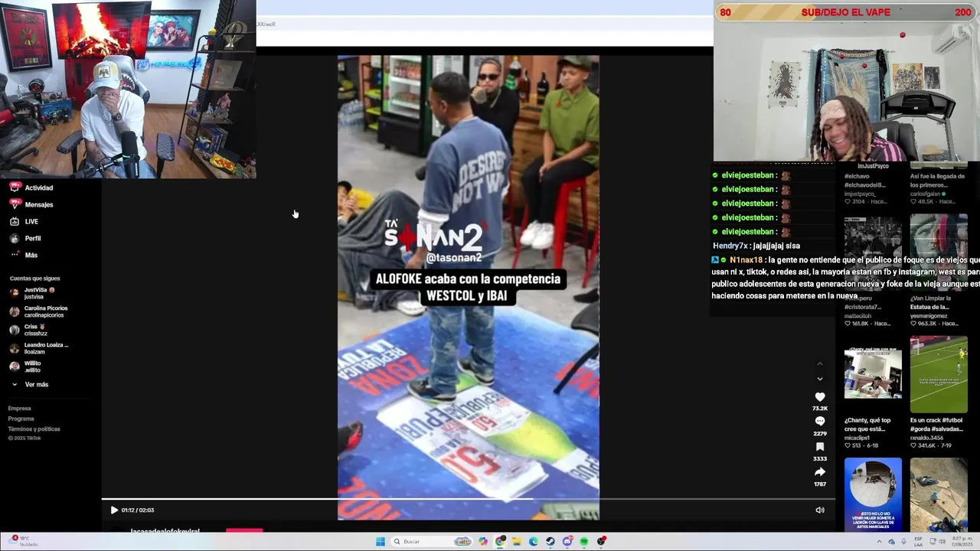This screenshot has width=980, height=551.
Task: Open the weather widget on the taskbar
Action: click(x=23, y=541)
